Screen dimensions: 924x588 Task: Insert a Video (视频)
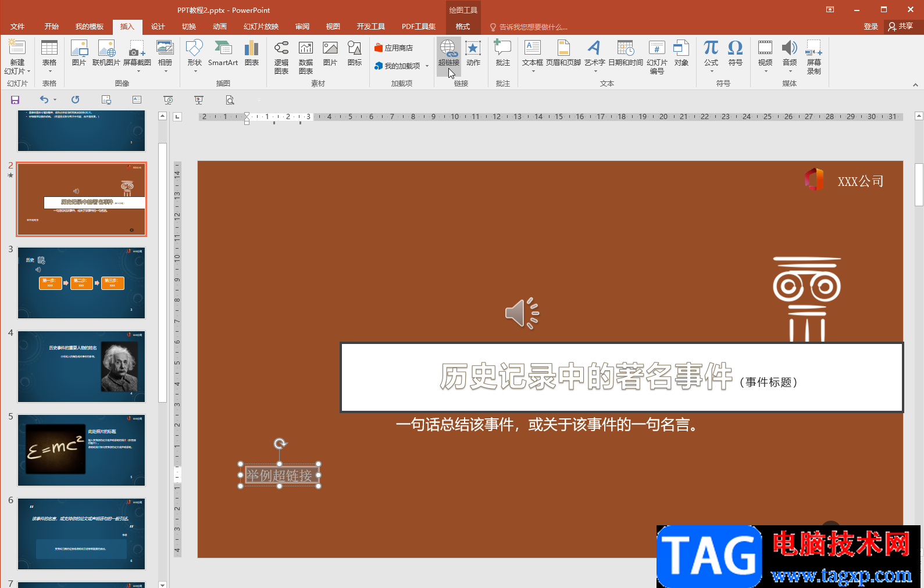[x=765, y=56]
